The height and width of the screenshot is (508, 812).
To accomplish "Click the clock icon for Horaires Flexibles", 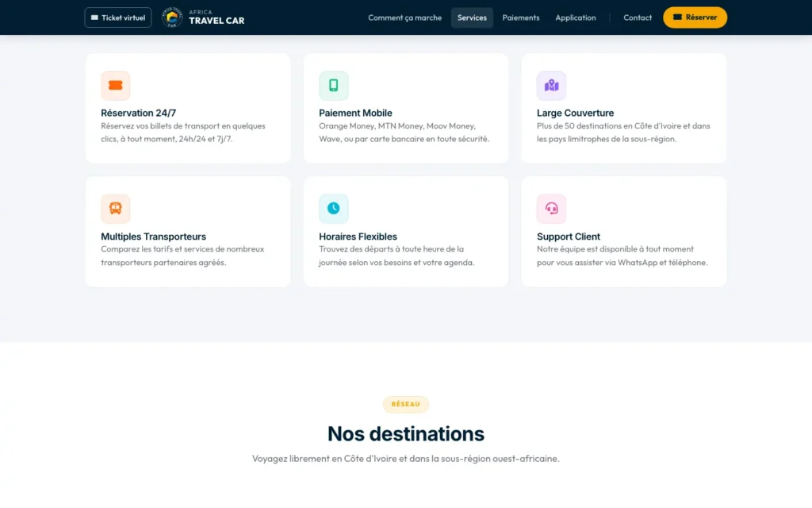I will click(334, 209).
